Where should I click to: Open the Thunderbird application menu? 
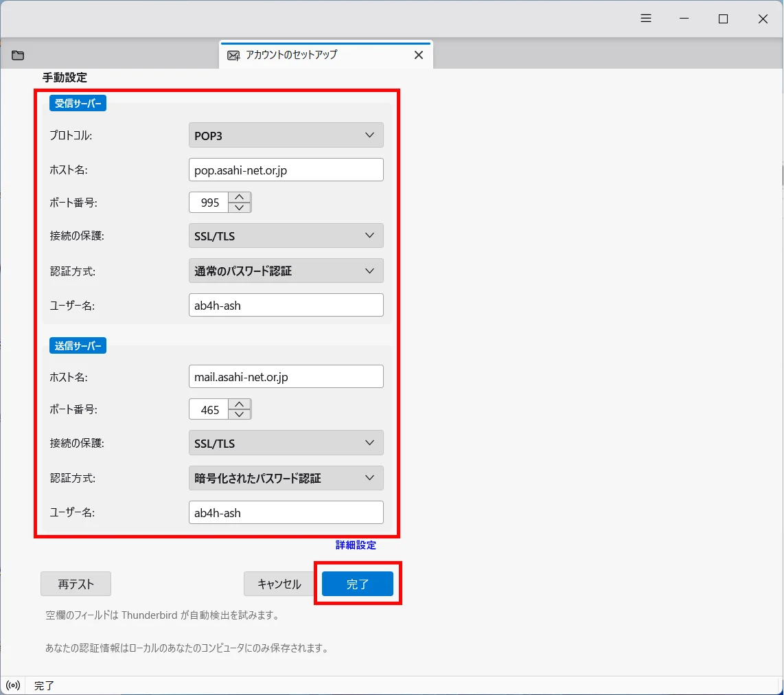point(645,19)
